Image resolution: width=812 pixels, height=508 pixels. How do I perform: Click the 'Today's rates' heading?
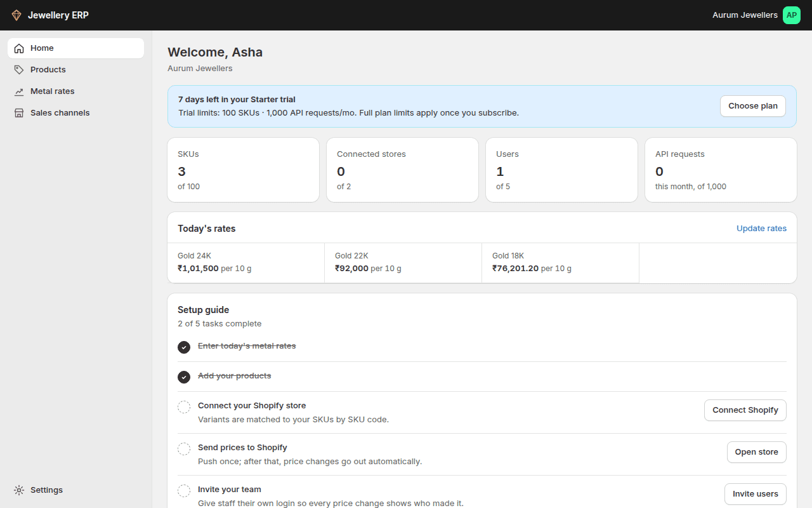(206, 229)
